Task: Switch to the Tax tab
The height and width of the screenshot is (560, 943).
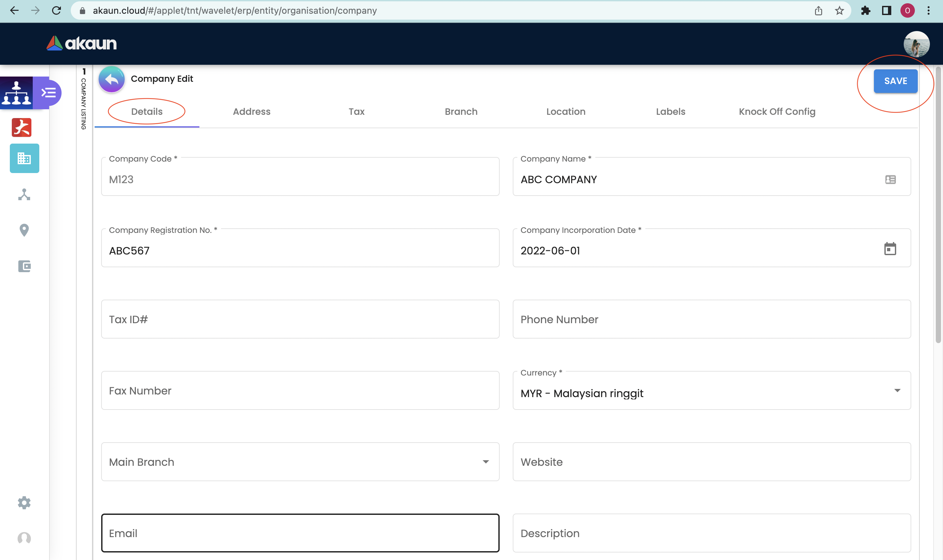Action: pyautogui.click(x=356, y=112)
